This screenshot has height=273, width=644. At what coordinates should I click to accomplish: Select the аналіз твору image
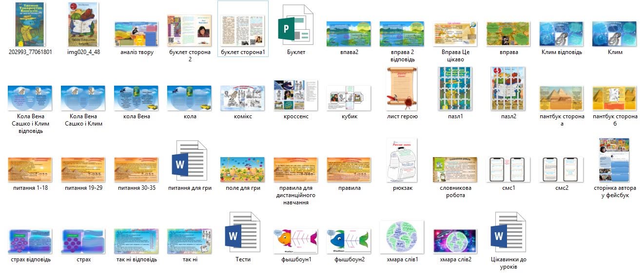pyautogui.click(x=137, y=34)
